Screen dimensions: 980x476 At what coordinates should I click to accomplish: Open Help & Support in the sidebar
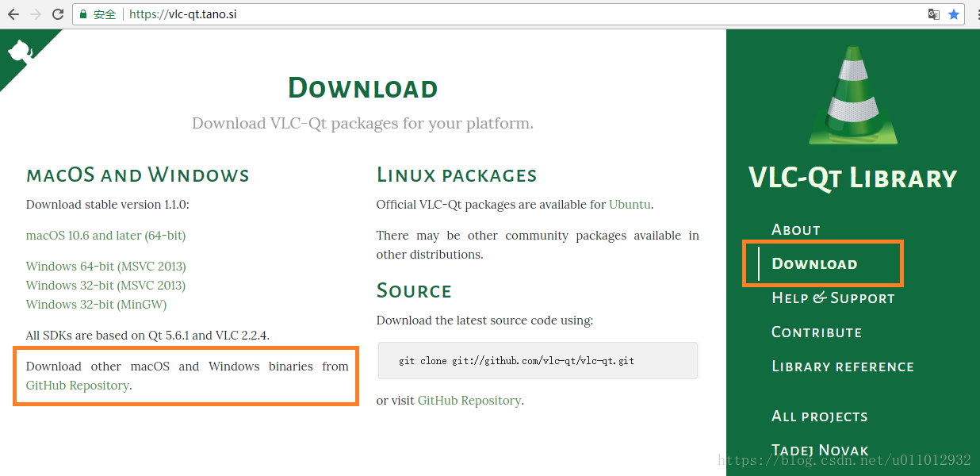[833, 298]
